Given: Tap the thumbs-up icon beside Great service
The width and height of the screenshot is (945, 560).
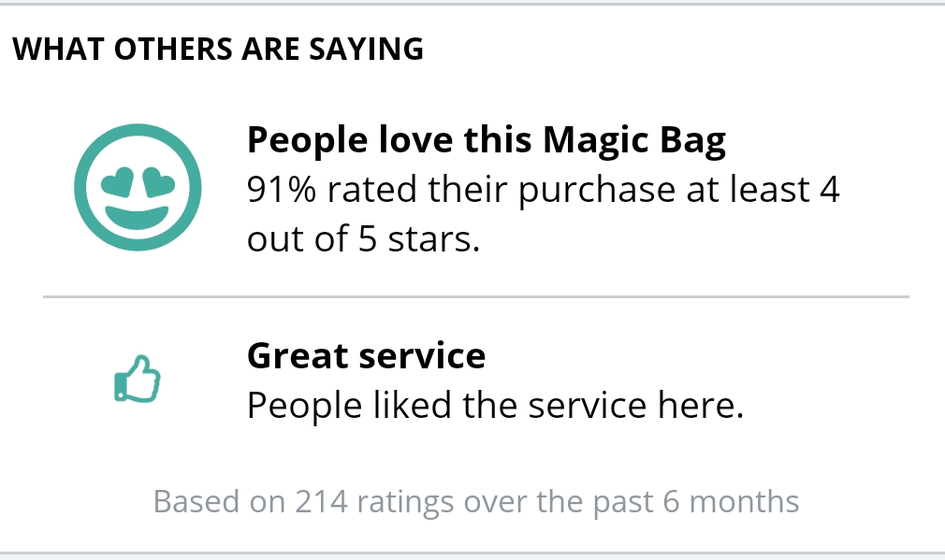Looking at the screenshot, I should (x=138, y=379).
